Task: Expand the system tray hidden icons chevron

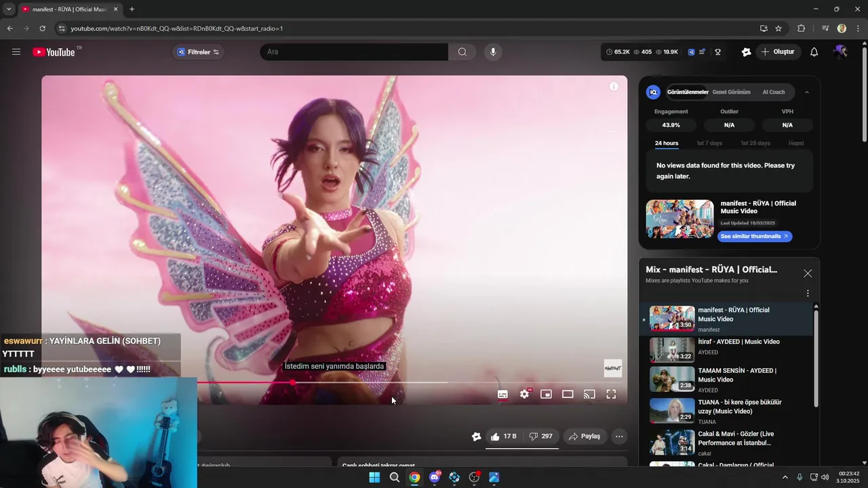Action: click(785, 477)
